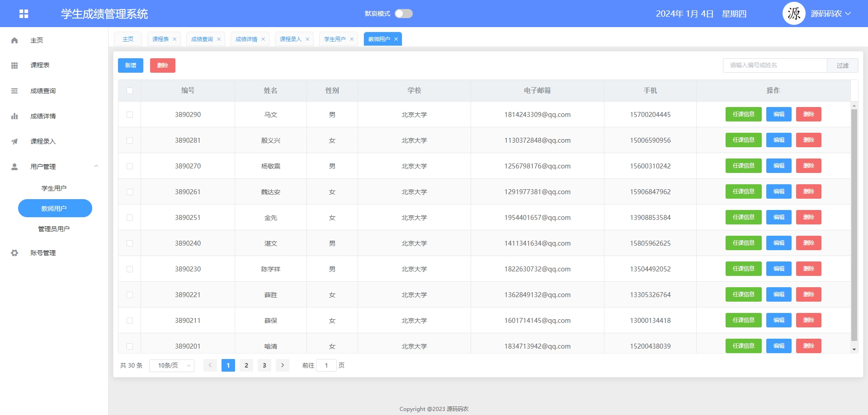
Task: Check the row checkbox for 魏达安
Action: 130,192
